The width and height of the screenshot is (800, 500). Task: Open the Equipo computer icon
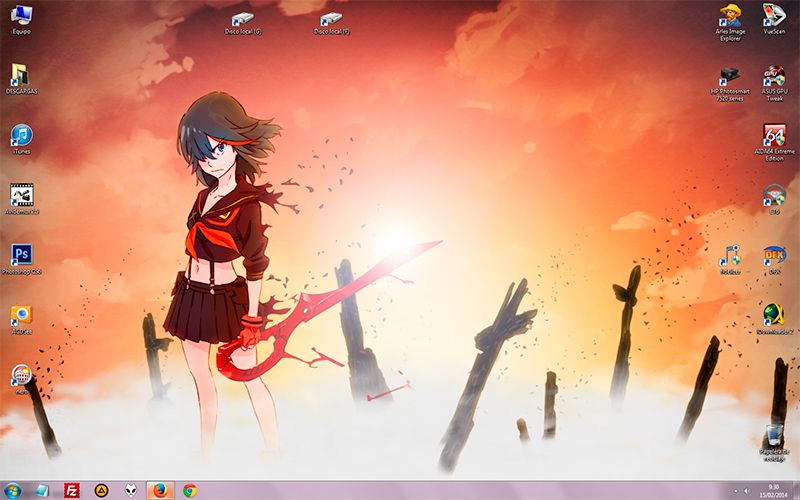tap(21, 19)
